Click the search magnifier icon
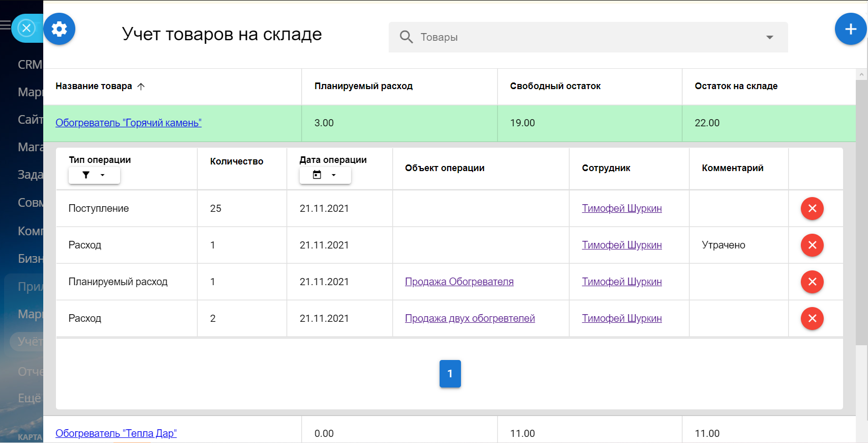The height and width of the screenshot is (443, 868). coord(406,37)
